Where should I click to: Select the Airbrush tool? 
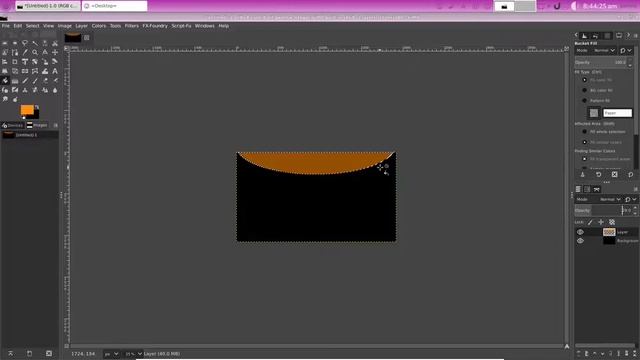[55, 81]
